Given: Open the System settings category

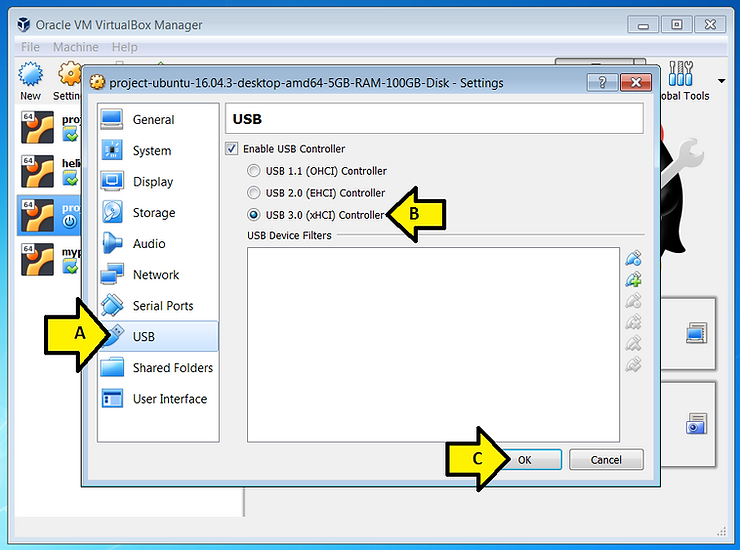Looking at the screenshot, I should tap(158, 151).
